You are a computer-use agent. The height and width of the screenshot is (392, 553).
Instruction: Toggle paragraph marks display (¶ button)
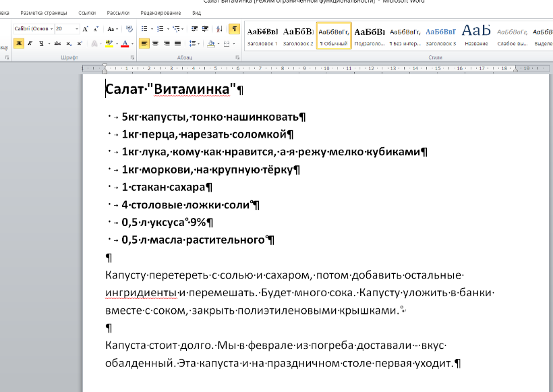[234, 29]
